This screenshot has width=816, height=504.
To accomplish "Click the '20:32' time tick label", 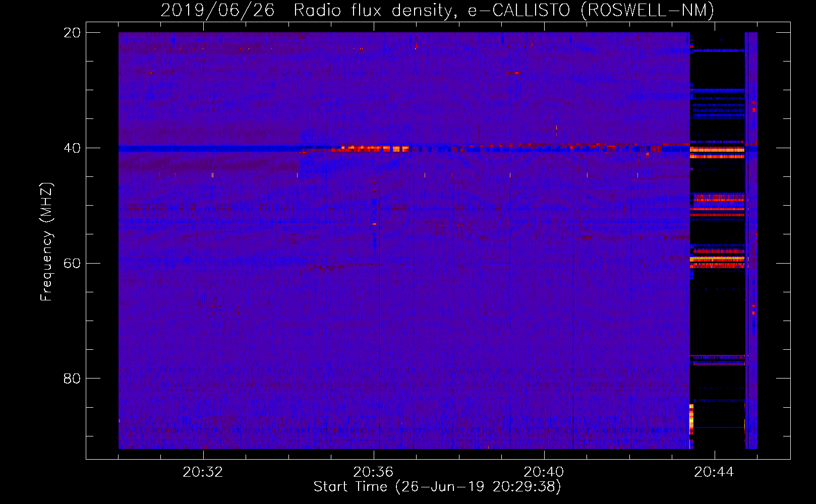I will (203, 472).
